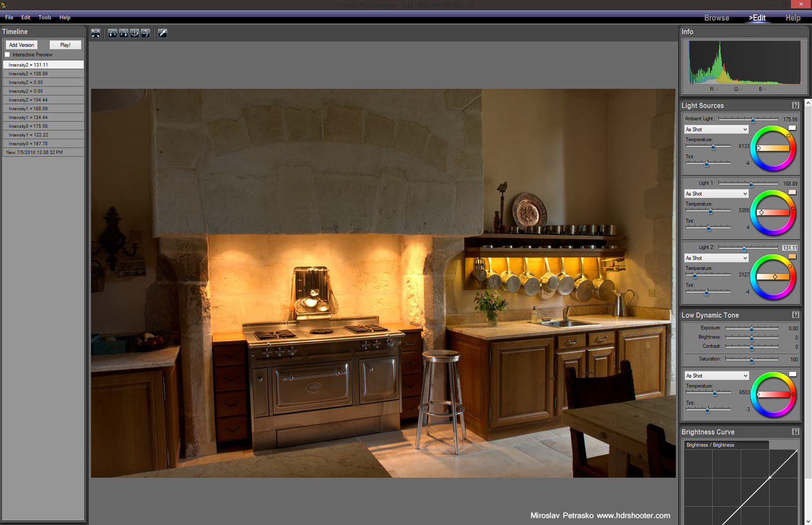The width and height of the screenshot is (812, 525).
Task: Click the flip horizontal icon in toolbar
Action: pyautogui.click(x=135, y=33)
